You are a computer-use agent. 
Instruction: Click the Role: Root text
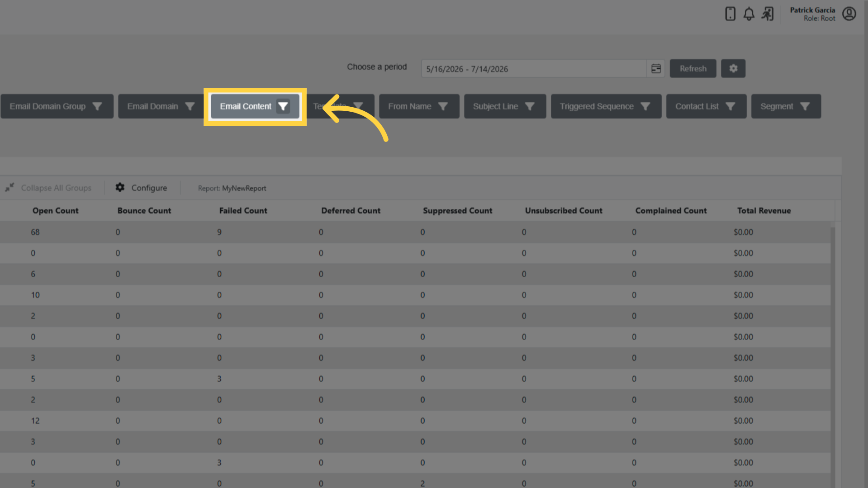click(x=819, y=19)
